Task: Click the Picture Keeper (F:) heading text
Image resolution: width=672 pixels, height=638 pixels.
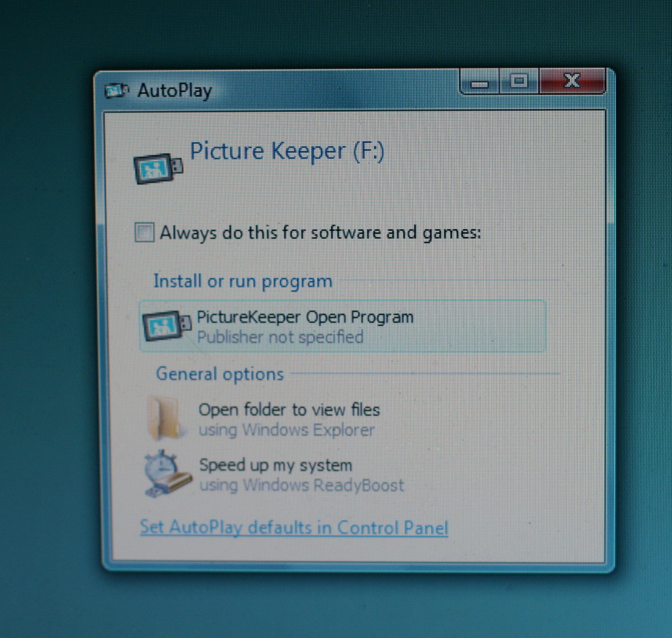Action: (x=287, y=151)
